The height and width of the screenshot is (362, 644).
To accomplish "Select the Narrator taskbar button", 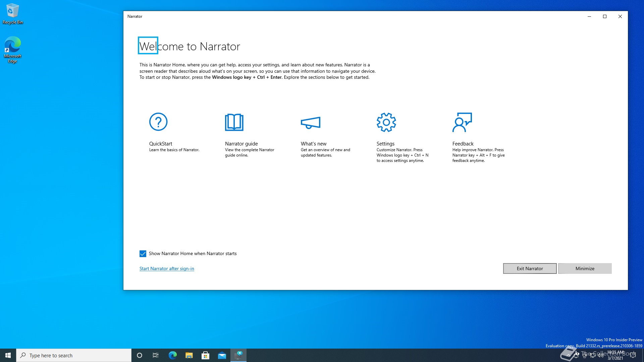I will (x=238, y=355).
